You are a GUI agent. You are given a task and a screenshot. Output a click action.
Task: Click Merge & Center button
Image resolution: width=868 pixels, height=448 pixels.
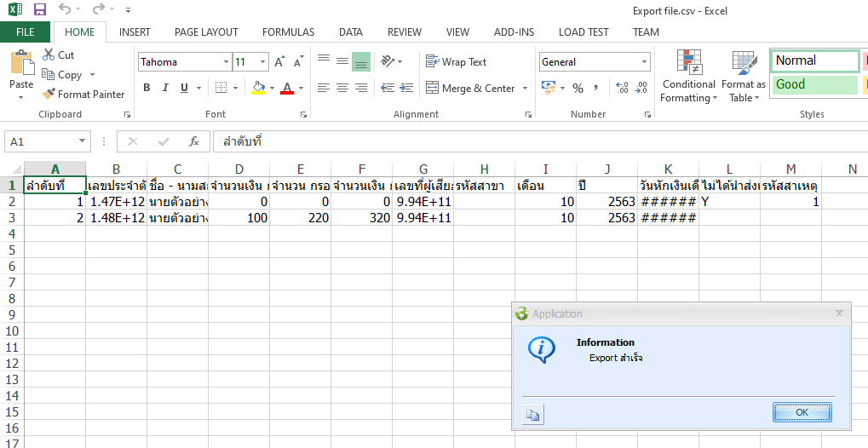coord(470,88)
